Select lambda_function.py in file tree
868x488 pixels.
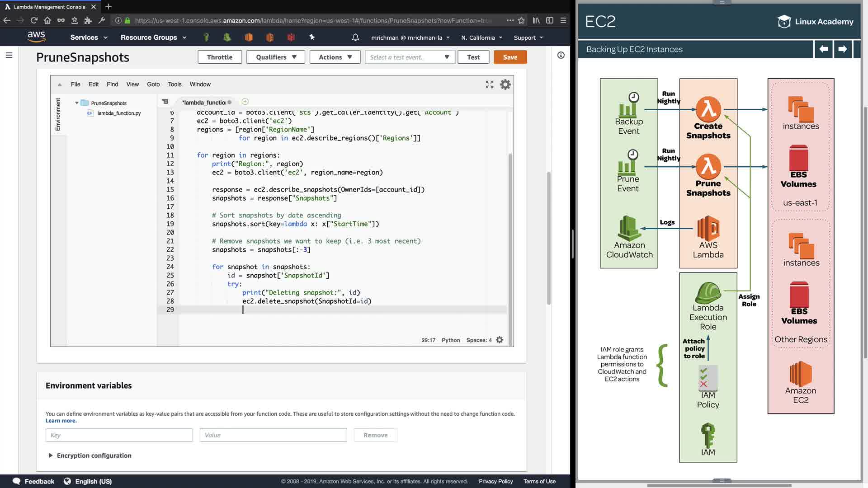(x=119, y=113)
